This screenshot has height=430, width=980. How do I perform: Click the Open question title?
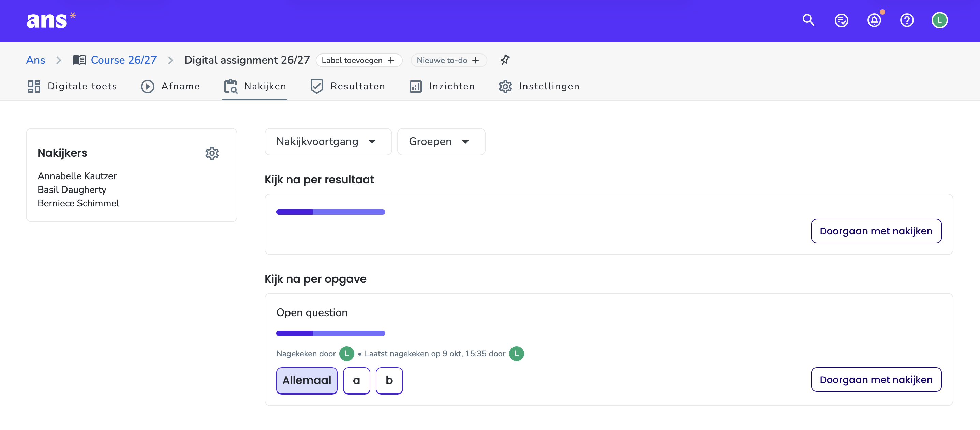[x=312, y=312]
